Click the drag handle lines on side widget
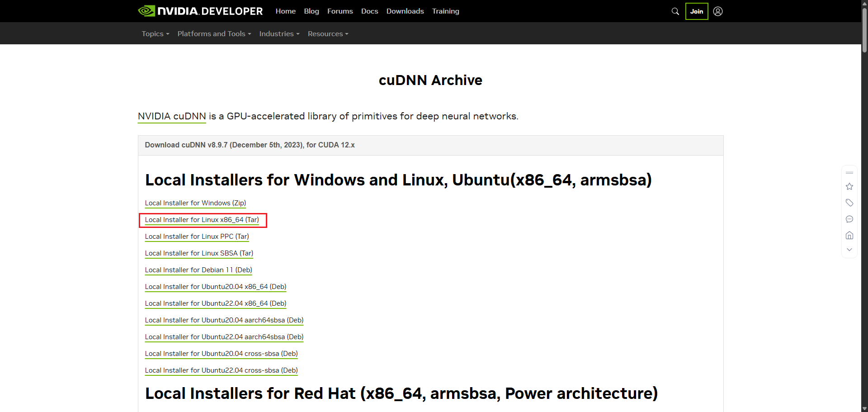The width and height of the screenshot is (868, 412). tap(849, 173)
